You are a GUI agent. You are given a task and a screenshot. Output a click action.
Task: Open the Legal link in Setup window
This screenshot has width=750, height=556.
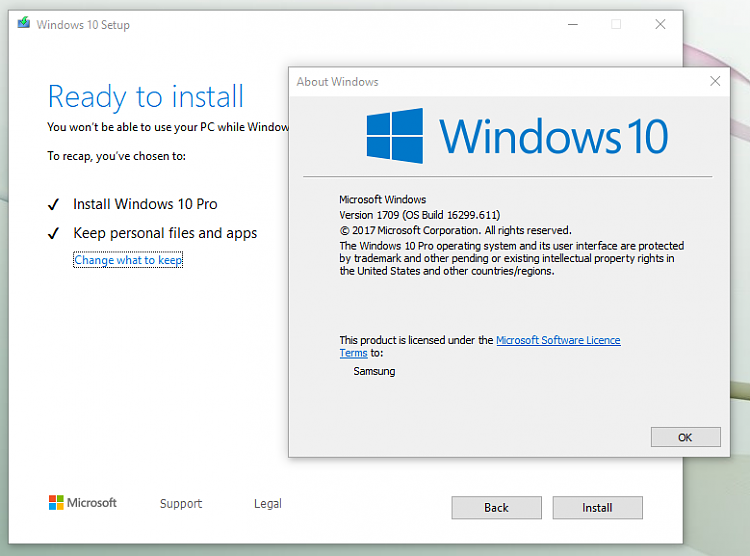pyautogui.click(x=268, y=503)
